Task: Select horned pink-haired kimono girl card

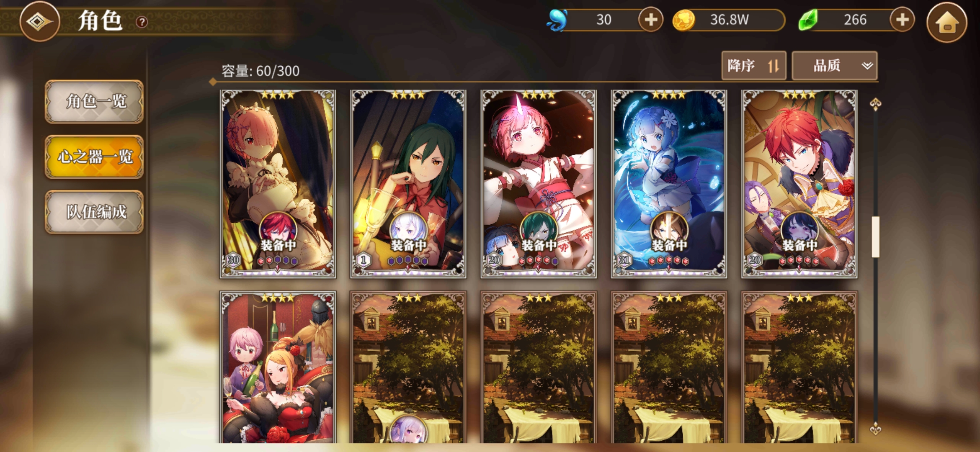Action: [x=539, y=184]
